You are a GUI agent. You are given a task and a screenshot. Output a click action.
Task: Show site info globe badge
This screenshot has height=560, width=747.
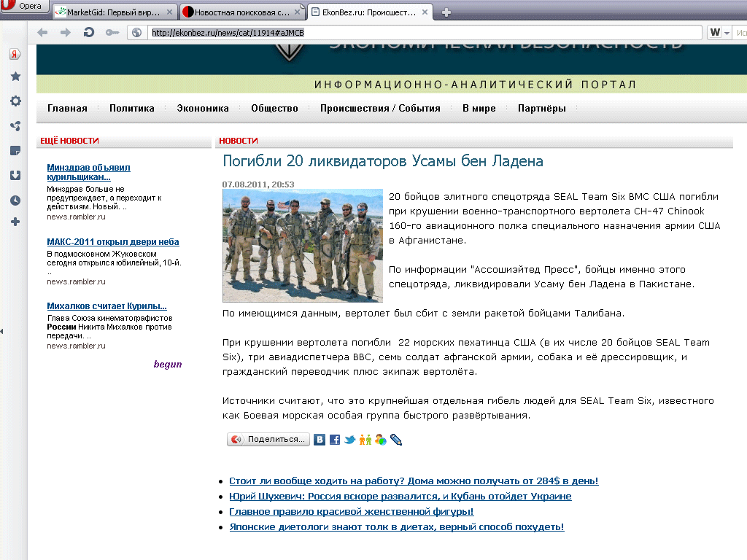click(137, 32)
